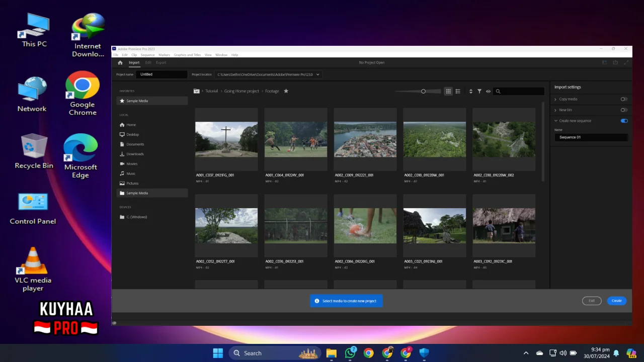Open the workspaces icon in header bar
Screen dimensions: 644x362
pyautogui.click(x=605, y=63)
